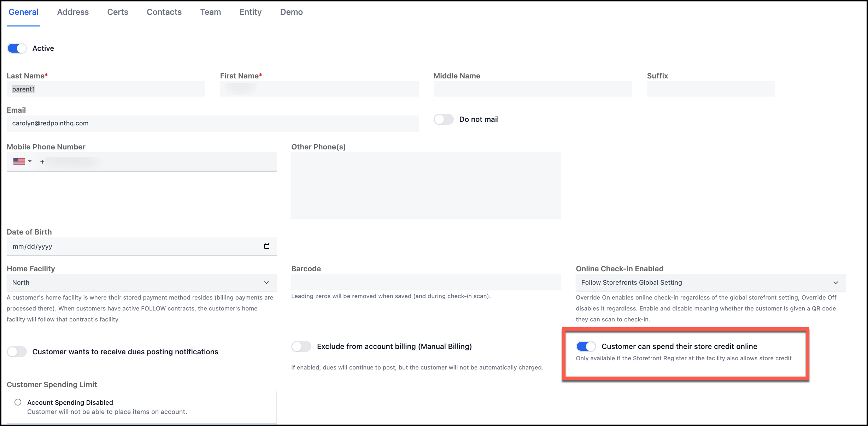This screenshot has height=426, width=868.
Task: Toggle the Active switch
Action: point(17,48)
